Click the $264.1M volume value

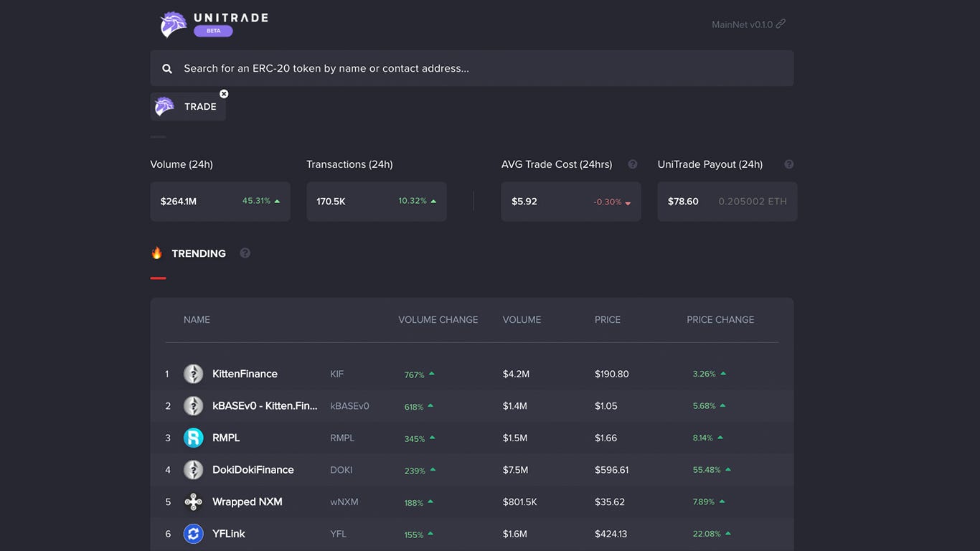(179, 202)
